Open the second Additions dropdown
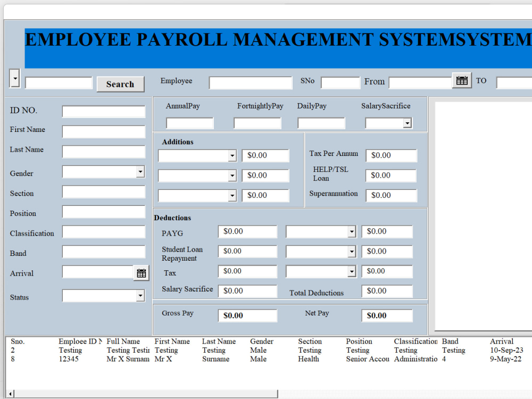532x399 pixels. coord(232,176)
